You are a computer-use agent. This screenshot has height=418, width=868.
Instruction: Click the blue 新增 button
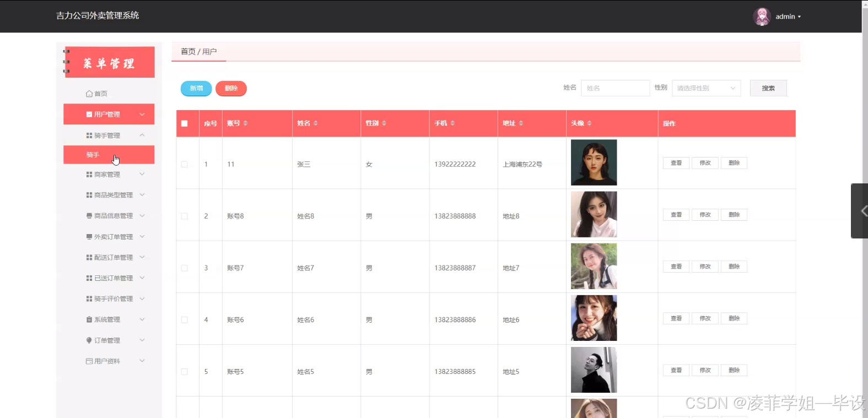click(x=196, y=88)
